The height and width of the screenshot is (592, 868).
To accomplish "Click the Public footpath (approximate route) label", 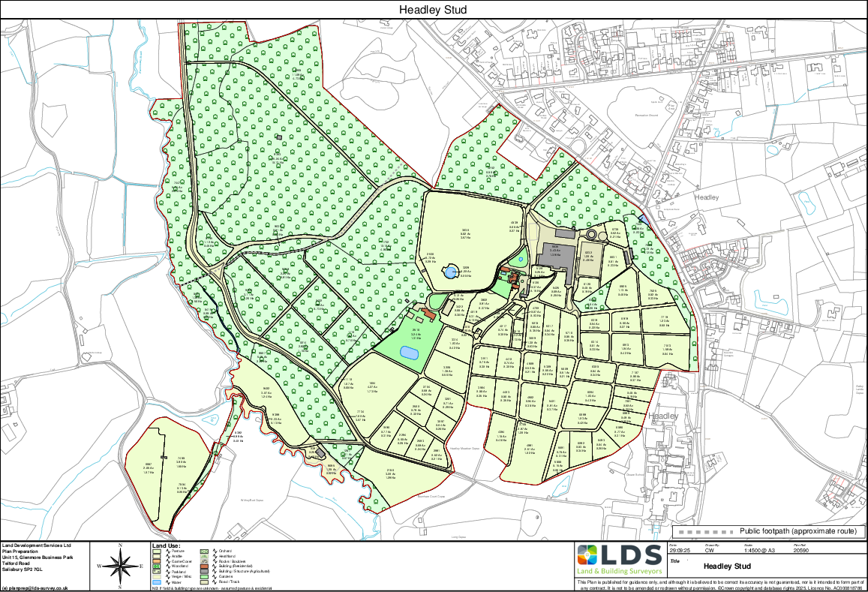I will [x=797, y=532].
